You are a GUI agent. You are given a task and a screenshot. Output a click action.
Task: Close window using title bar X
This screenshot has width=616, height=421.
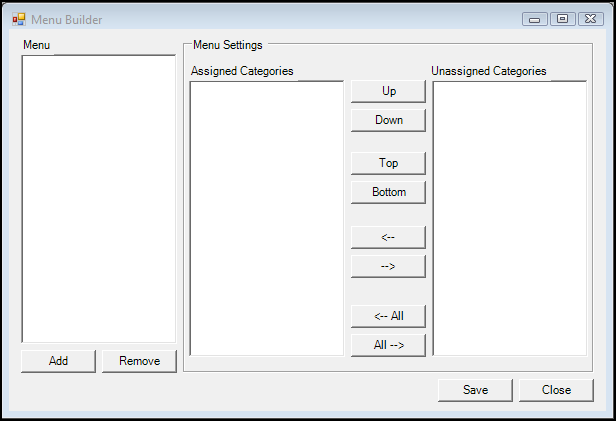590,19
